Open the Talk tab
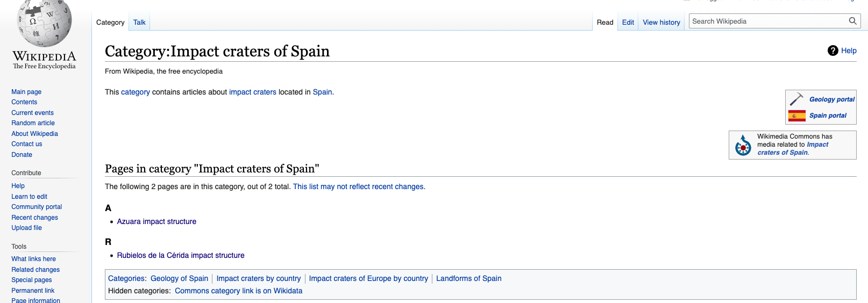 139,23
